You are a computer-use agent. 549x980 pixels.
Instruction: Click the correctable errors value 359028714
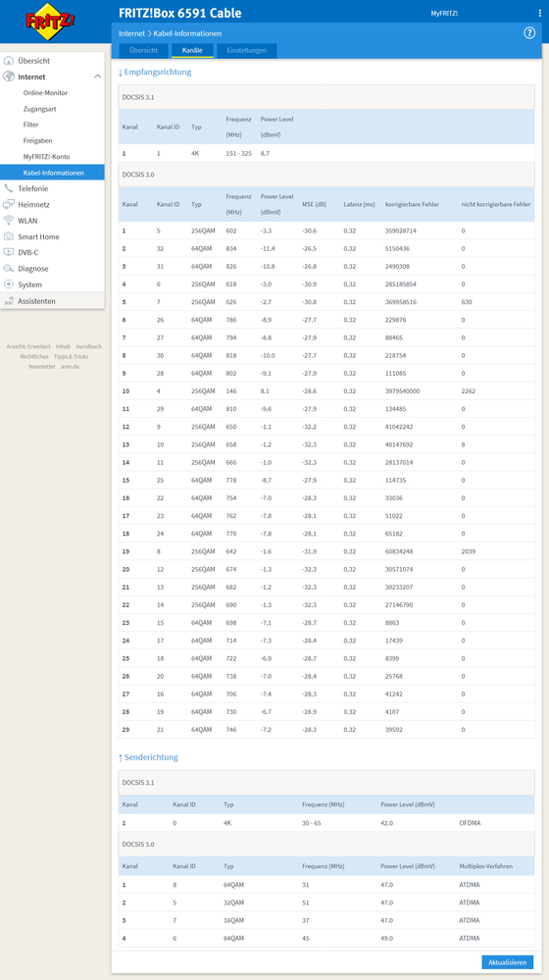(x=401, y=231)
